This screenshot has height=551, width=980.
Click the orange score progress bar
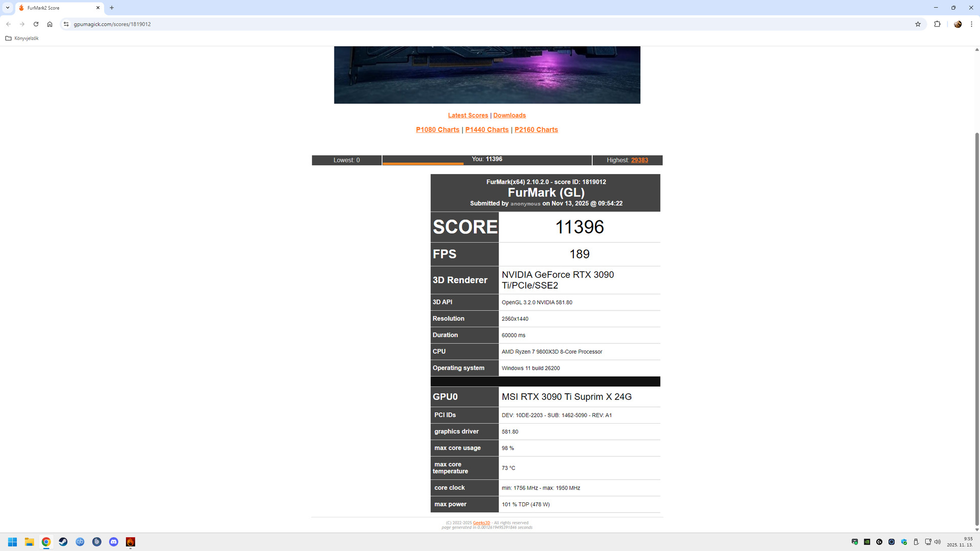[x=422, y=163]
